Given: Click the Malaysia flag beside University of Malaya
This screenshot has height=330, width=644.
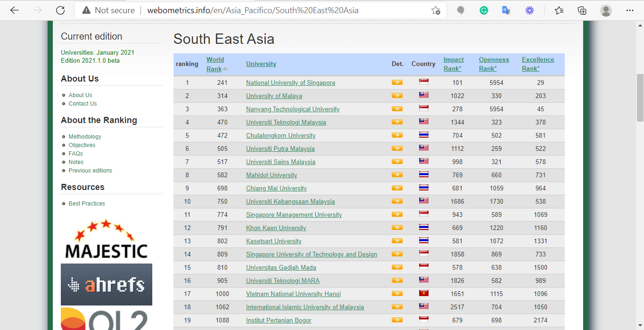Looking at the screenshot, I should 423,95.
